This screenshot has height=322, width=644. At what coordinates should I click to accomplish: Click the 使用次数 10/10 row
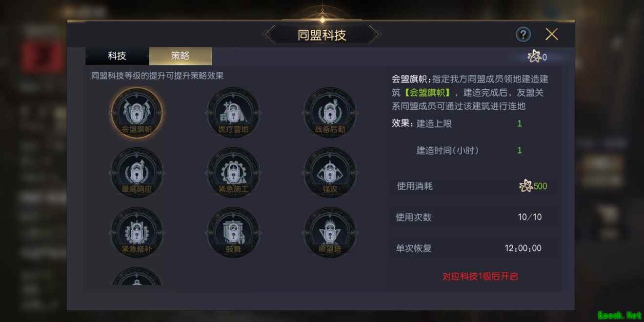coord(473,217)
